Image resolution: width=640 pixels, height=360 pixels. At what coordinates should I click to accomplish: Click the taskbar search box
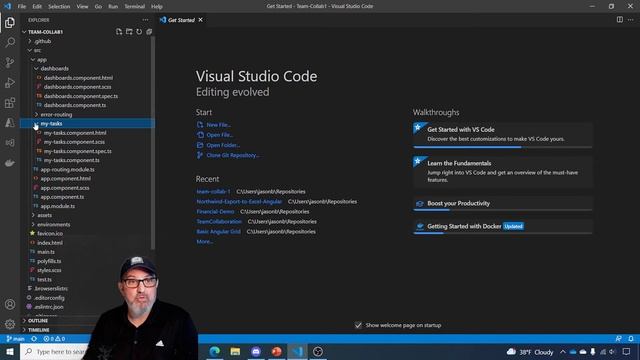55,351
